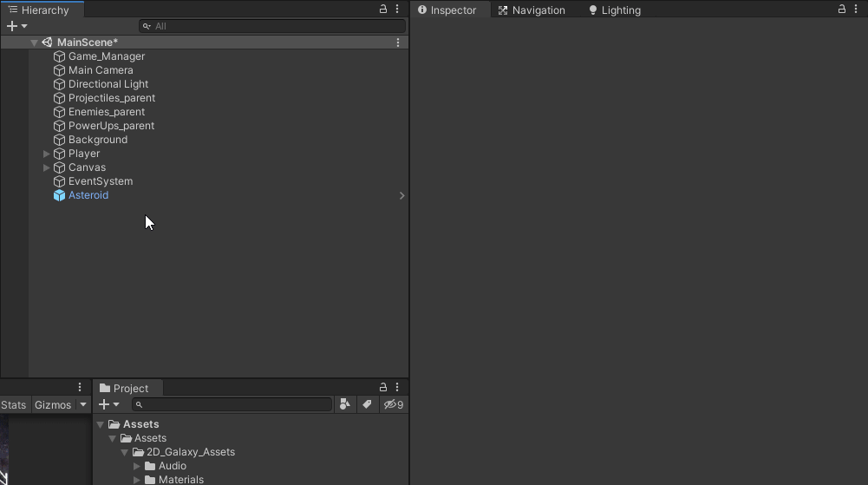868x485 pixels.
Task: Select Background object in Hierarchy
Action: point(97,140)
